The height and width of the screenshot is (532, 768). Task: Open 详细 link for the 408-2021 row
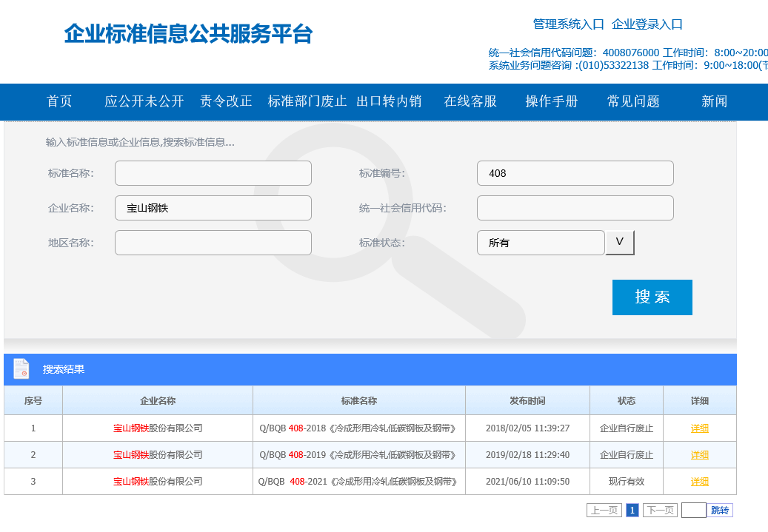700,482
